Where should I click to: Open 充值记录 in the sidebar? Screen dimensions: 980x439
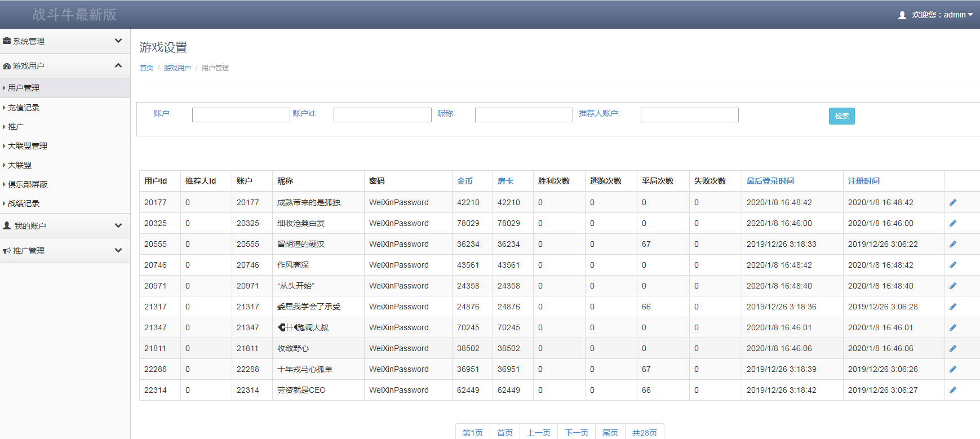(24, 108)
